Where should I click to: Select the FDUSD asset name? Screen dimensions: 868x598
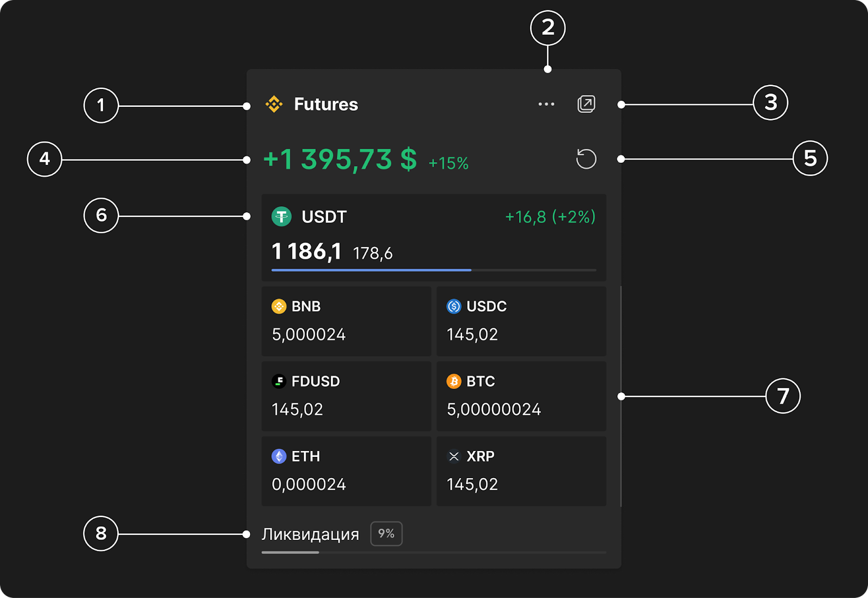coord(316,381)
